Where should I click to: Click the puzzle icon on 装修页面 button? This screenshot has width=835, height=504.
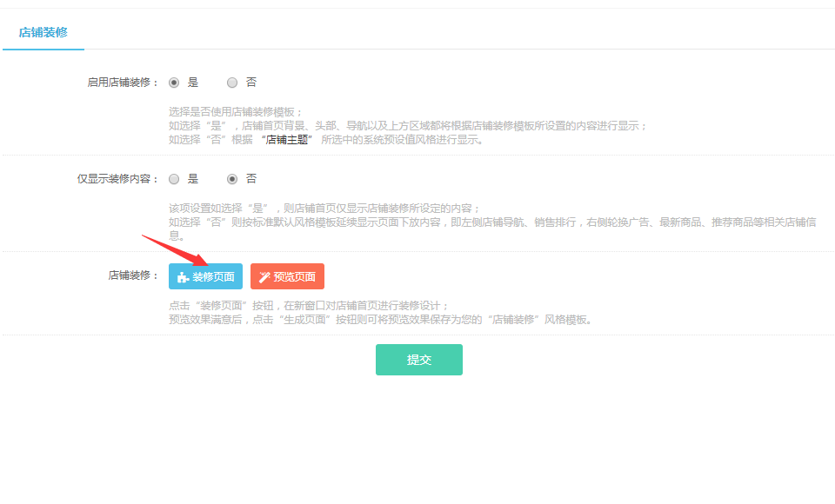183,277
